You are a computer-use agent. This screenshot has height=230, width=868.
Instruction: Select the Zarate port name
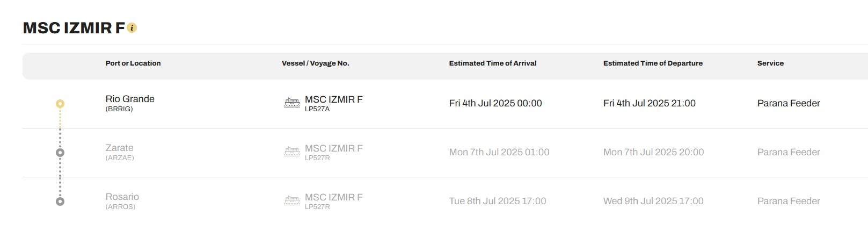tap(119, 148)
